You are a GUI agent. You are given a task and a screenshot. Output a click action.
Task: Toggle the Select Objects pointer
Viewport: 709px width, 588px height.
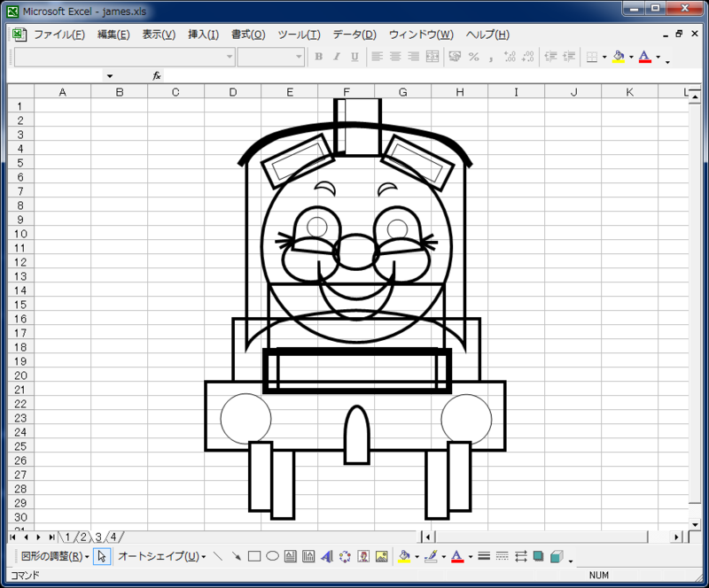coord(102,556)
